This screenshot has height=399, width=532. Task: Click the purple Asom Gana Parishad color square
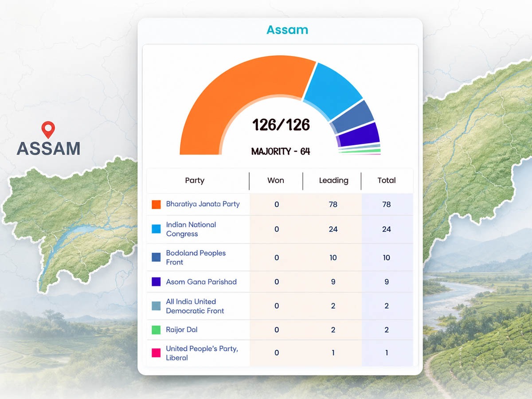156,282
